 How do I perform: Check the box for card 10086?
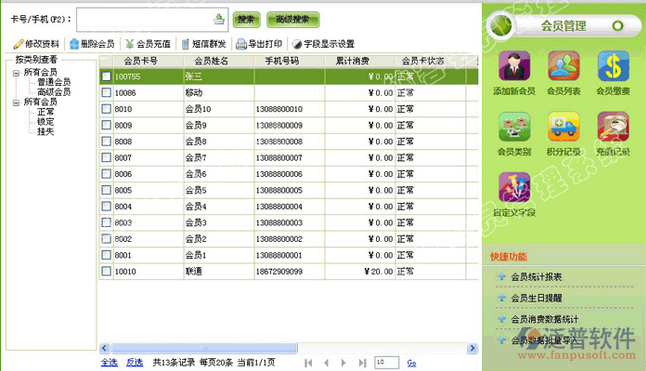coord(106,92)
